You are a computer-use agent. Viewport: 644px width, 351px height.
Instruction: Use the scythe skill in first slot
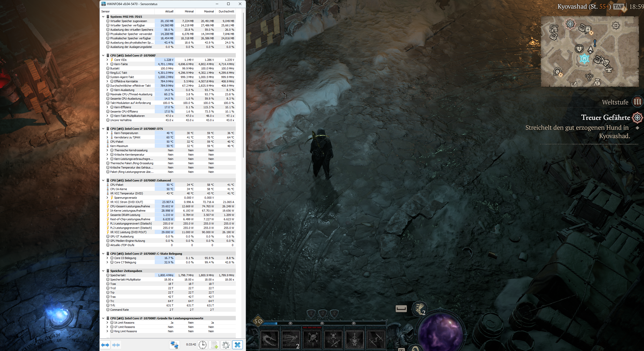coord(270,340)
